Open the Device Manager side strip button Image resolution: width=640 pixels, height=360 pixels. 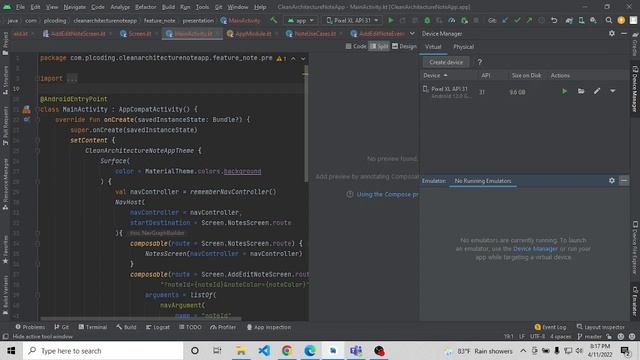pyautogui.click(x=635, y=89)
